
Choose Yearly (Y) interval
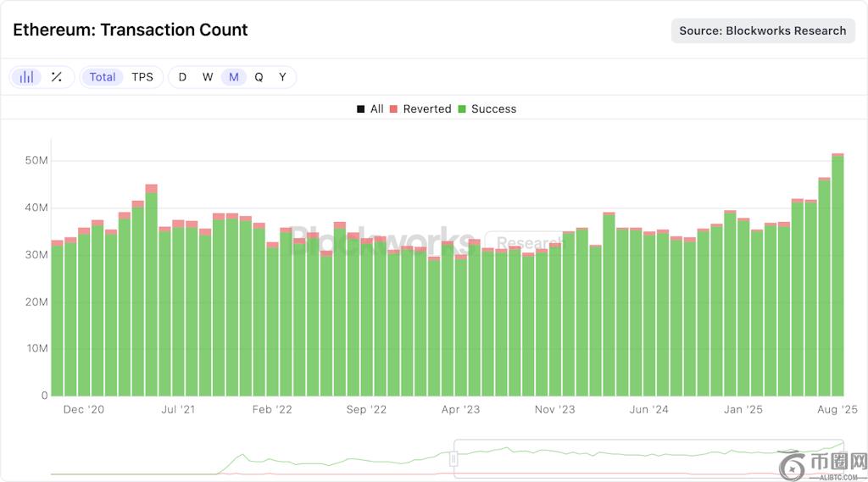click(x=283, y=77)
